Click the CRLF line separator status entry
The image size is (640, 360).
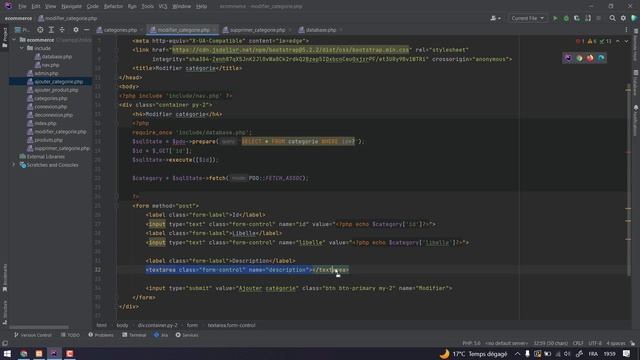click(578, 343)
